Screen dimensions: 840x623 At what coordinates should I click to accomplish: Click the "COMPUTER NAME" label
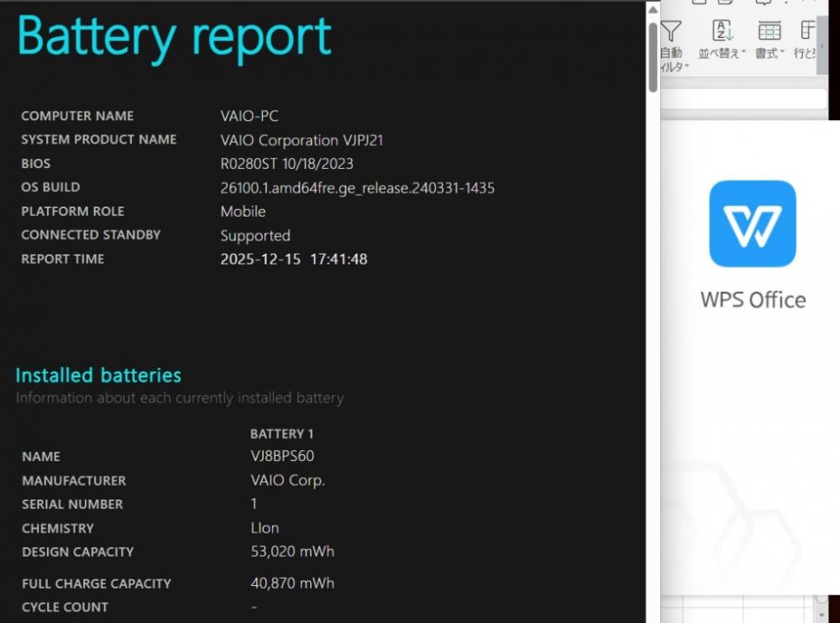pos(77,116)
